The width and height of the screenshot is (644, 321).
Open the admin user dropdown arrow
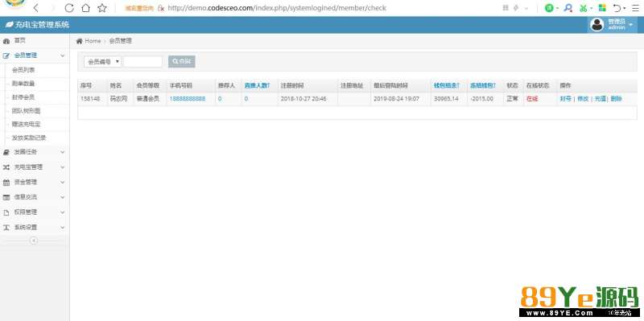click(x=631, y=25)
